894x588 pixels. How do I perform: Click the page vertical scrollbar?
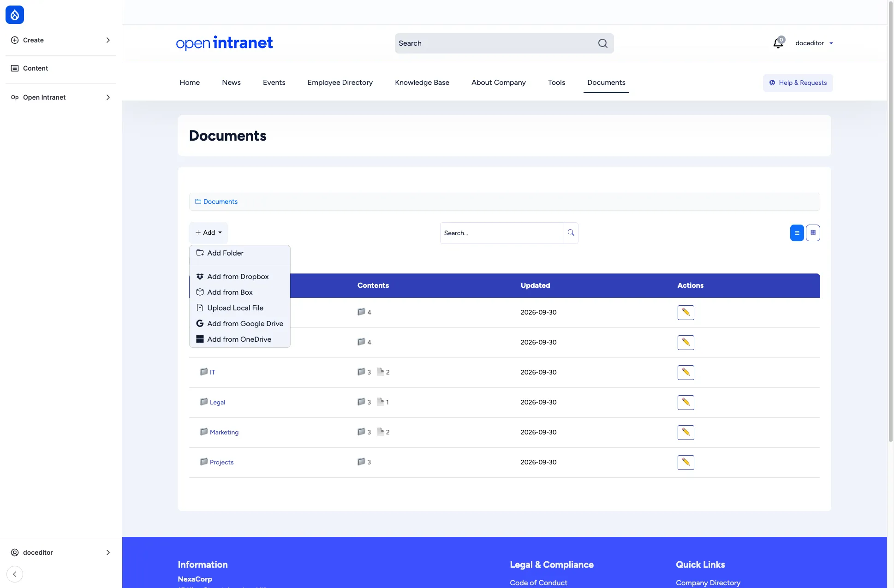[890, 221]
